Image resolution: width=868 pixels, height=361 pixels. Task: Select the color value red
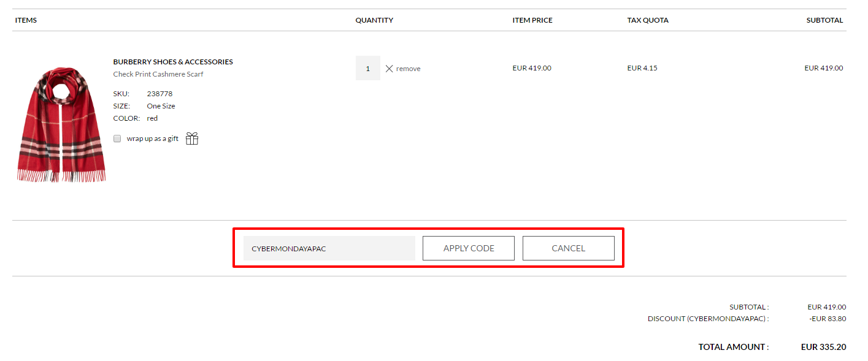pyautogui.click(x=152, y=118)
